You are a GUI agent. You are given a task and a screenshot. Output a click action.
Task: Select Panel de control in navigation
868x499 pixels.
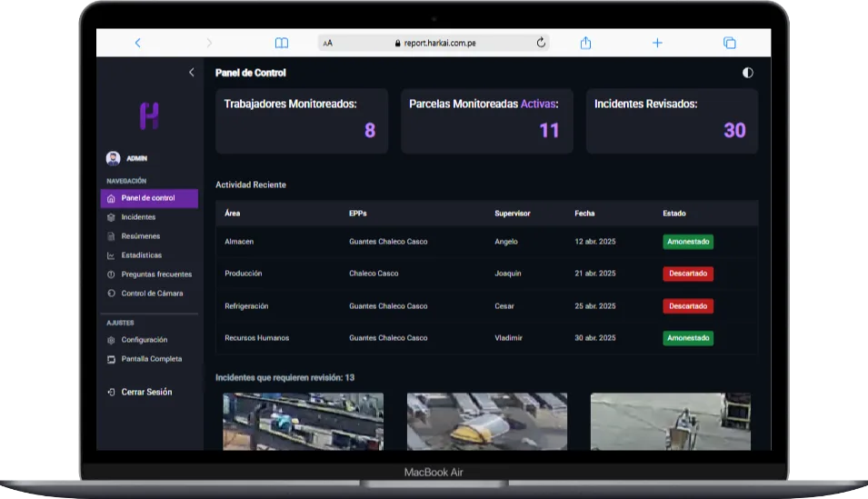click(149, 198)
